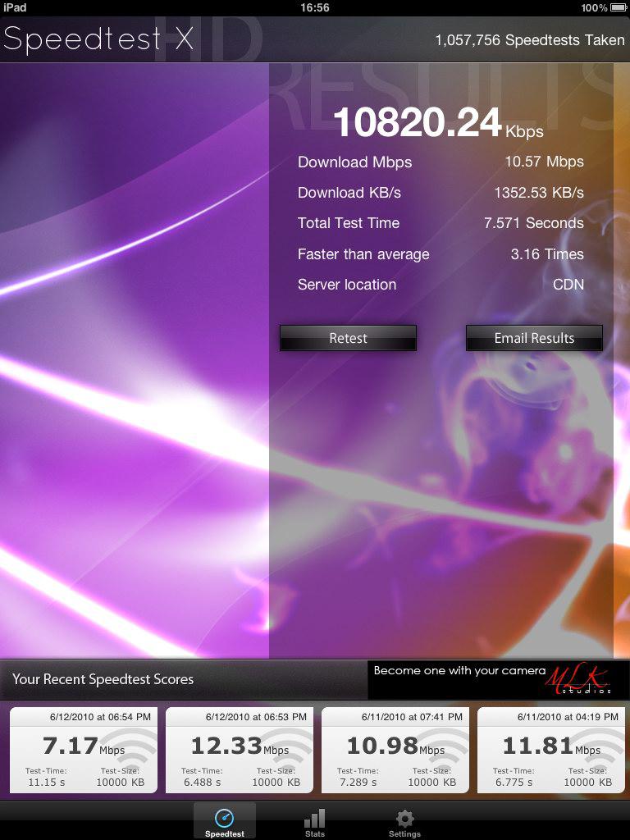Select the 10.98 Mbps recent score card

[395, 750]
